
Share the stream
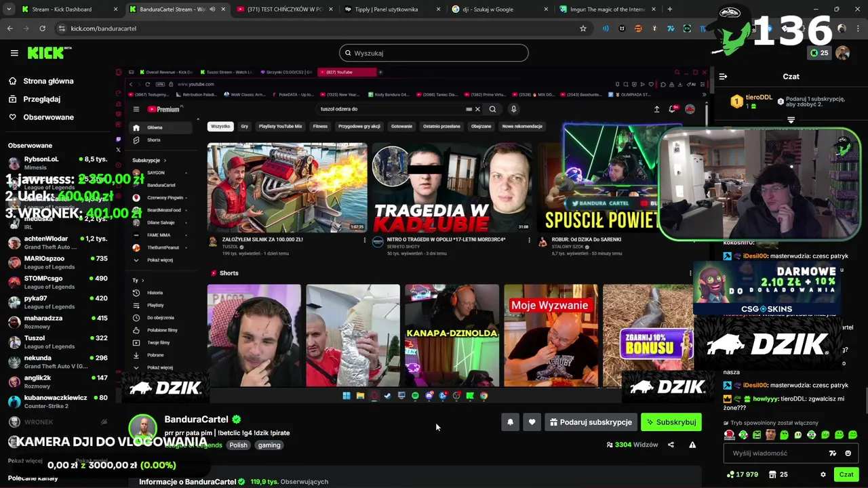point(671,445)
